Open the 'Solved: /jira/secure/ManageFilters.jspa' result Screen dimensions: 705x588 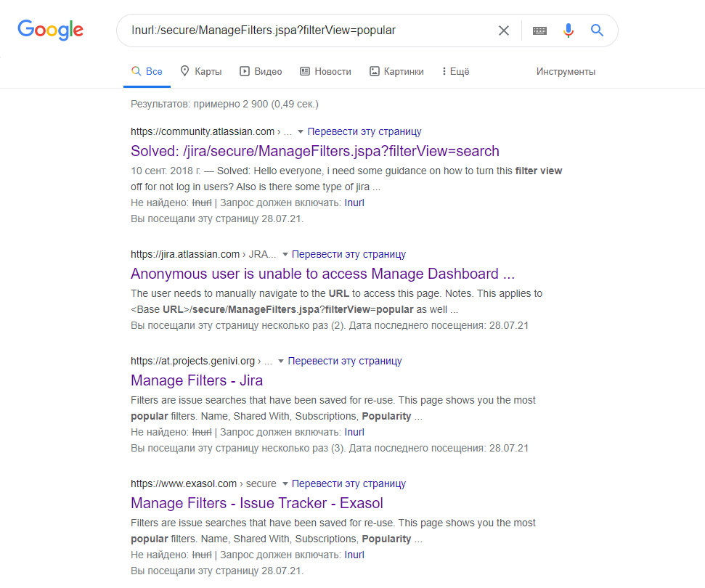coord(314,151)
